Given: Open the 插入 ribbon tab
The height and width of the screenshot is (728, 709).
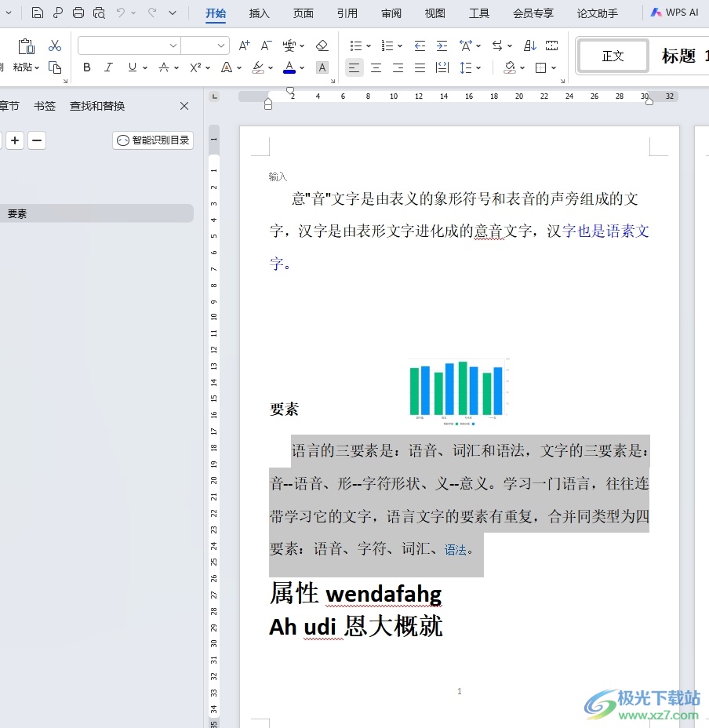Looking at the screenshot, I should pyautogui.click(x=259, y=13).
